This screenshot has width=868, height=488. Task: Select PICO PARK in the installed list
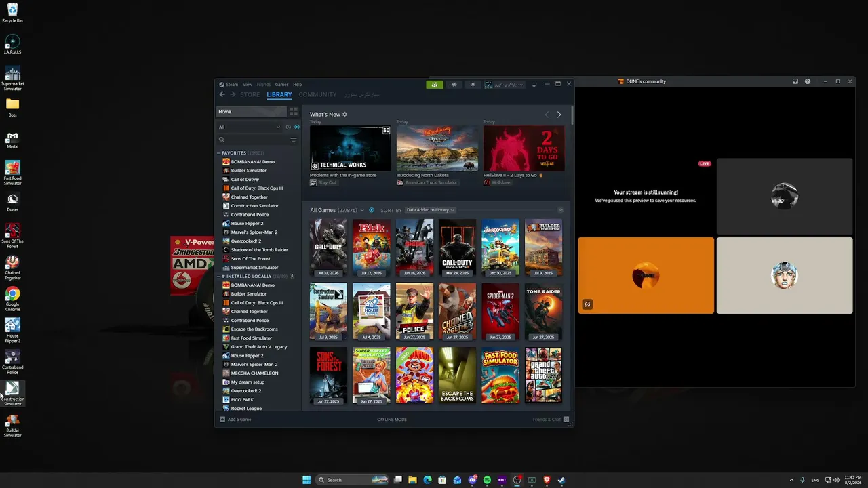point(242,400)
